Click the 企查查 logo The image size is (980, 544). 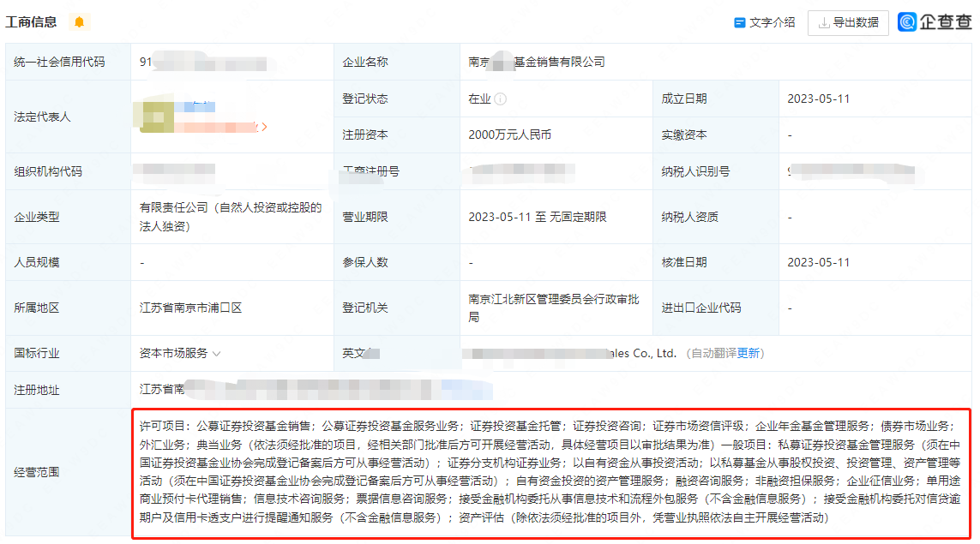tap(935, 22)
